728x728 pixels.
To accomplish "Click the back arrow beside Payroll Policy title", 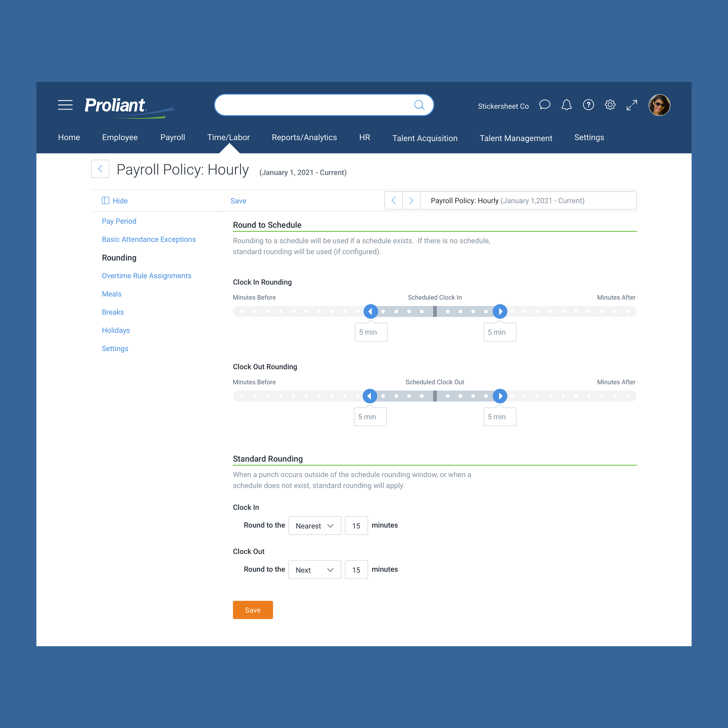I will point(100,169).
